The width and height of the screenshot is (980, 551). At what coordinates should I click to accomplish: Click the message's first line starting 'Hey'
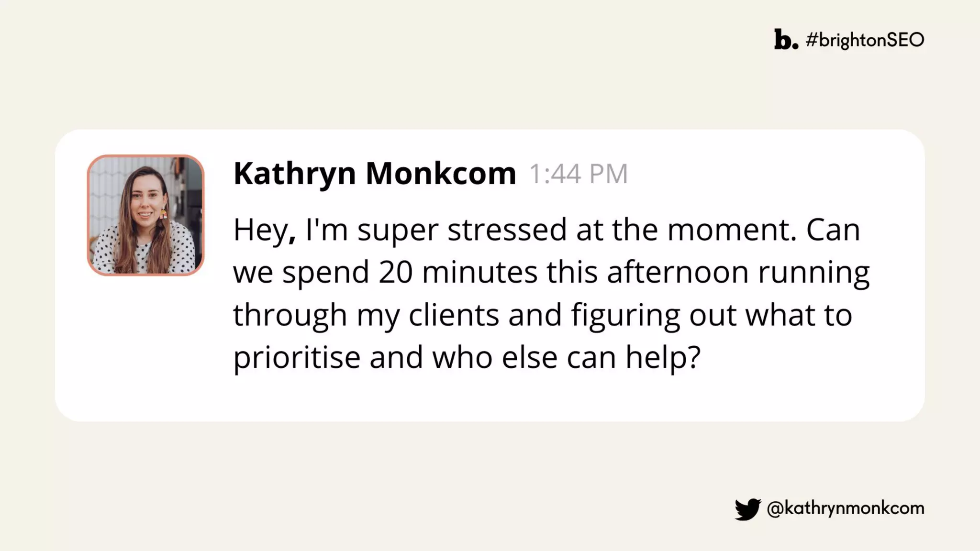(546, 230)
